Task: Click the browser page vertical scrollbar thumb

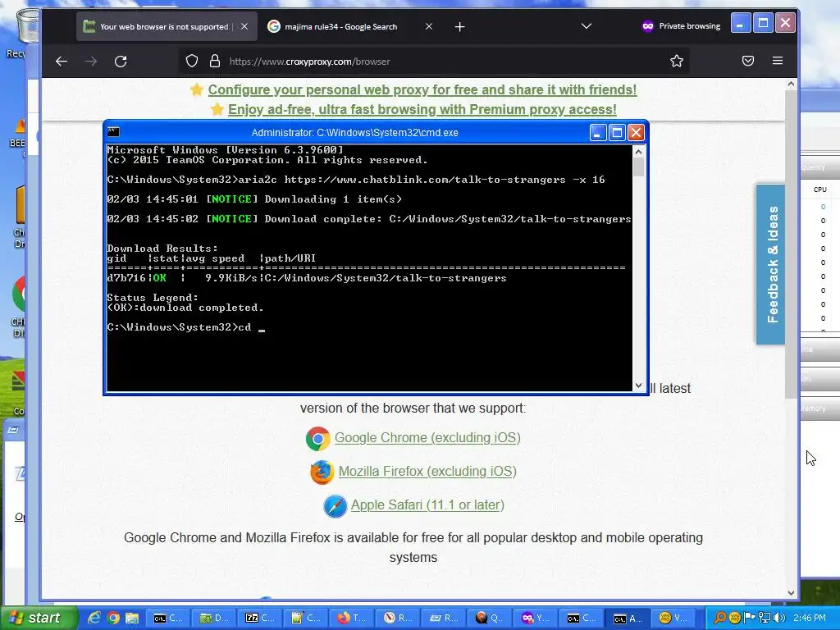Action: 792,244
